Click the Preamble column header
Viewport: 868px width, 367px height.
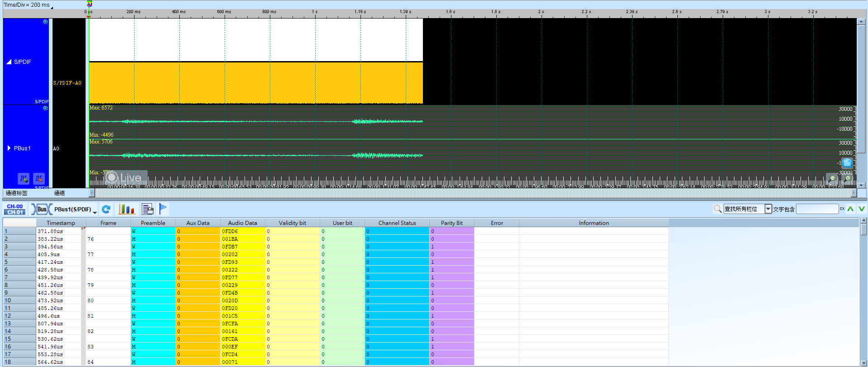pyautogui.click(x=153, y=223)
